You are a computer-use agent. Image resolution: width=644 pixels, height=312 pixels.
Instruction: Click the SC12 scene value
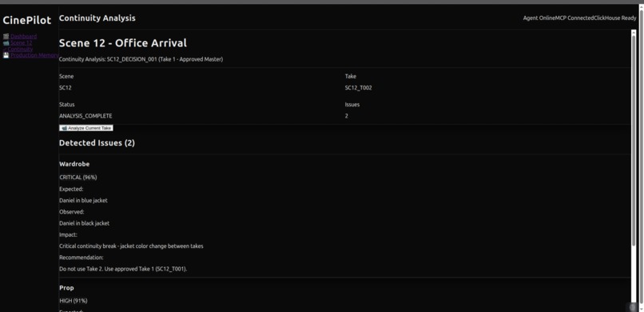[66, 87]
